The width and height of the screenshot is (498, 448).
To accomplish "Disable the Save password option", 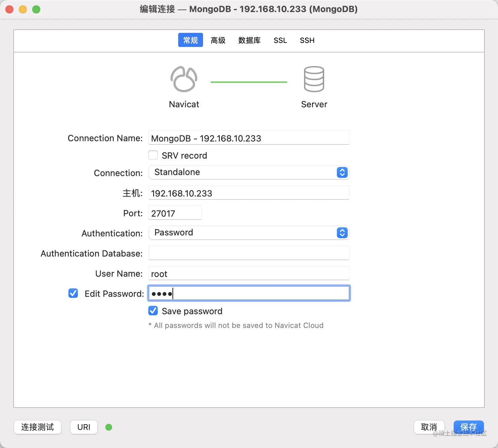I will (153, 311).
